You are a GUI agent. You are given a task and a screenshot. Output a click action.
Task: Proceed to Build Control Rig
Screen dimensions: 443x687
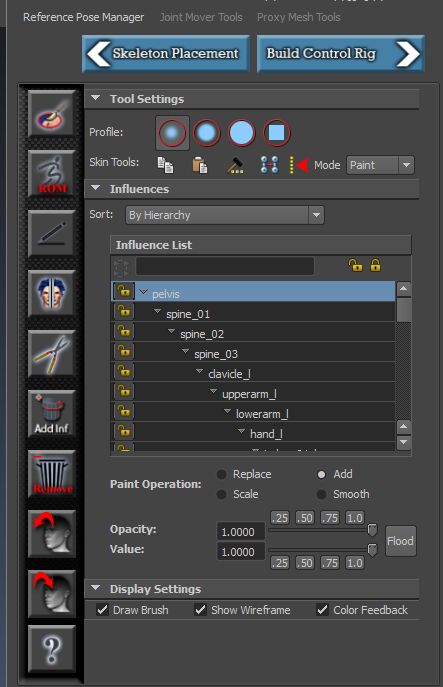340,53
